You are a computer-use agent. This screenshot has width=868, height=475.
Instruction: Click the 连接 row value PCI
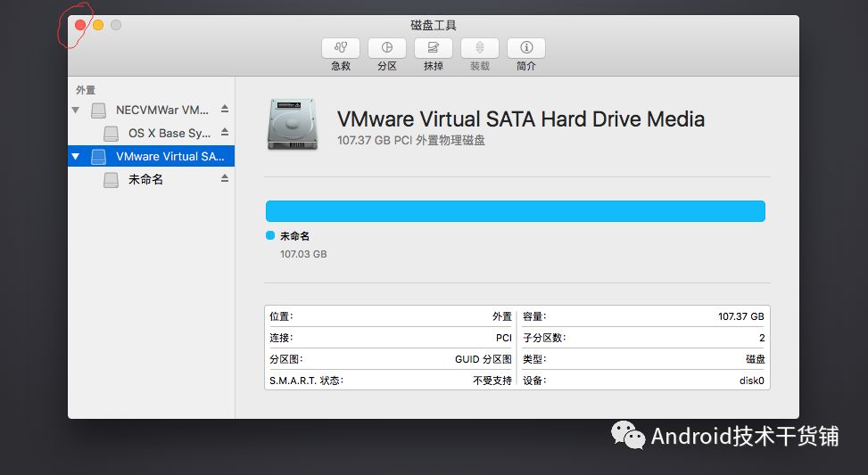(x=504, y=338)
